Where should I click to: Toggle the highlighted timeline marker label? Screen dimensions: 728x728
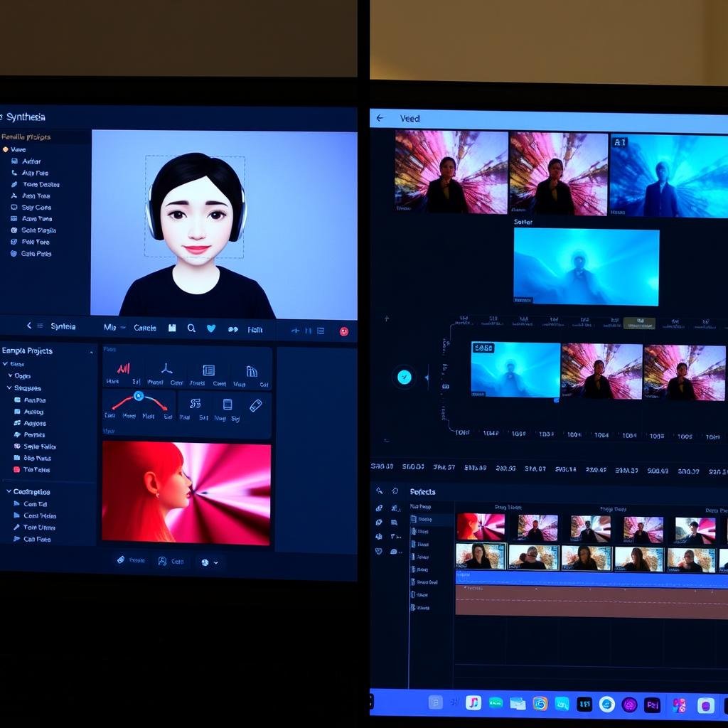pyautogui.click(x=638, y=323)
